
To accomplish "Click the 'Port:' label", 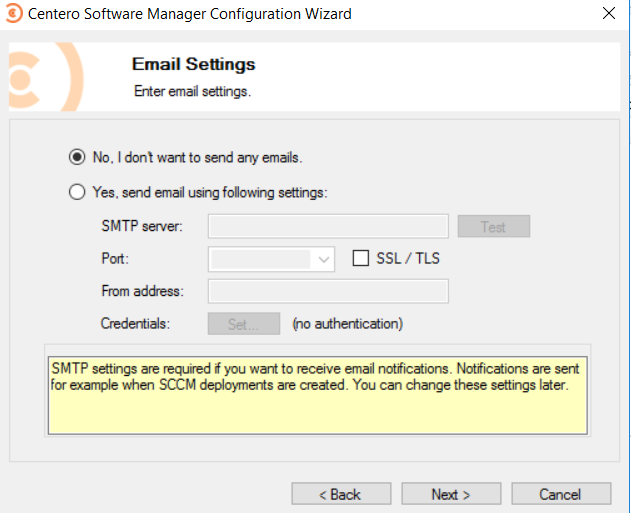I will pos(115,258).
